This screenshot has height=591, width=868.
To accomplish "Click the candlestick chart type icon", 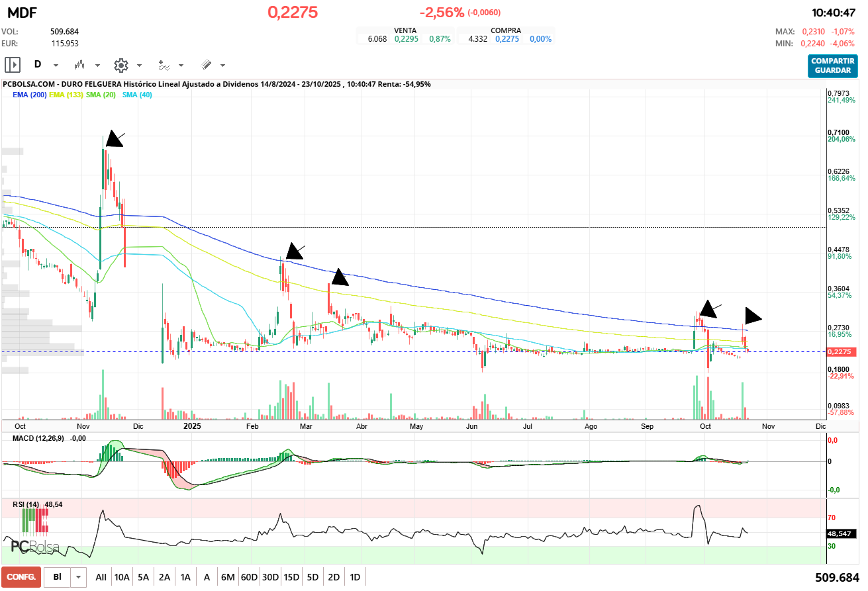I will tap(79, 65).
